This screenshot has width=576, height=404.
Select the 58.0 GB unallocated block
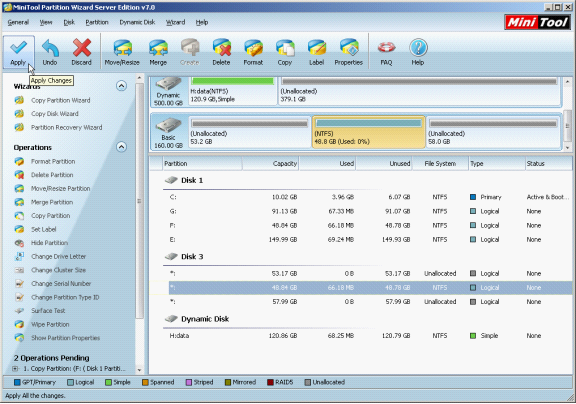pyautogui.click(x=494, y=132)
